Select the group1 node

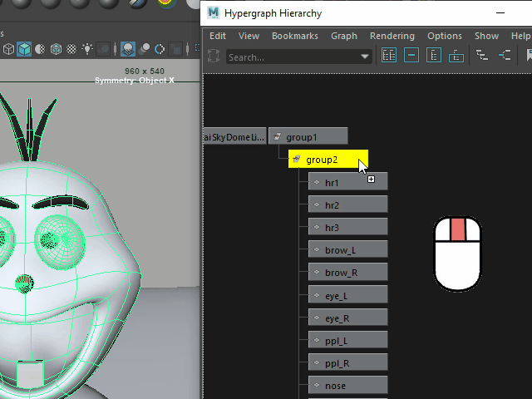click(x=308, y=136)
